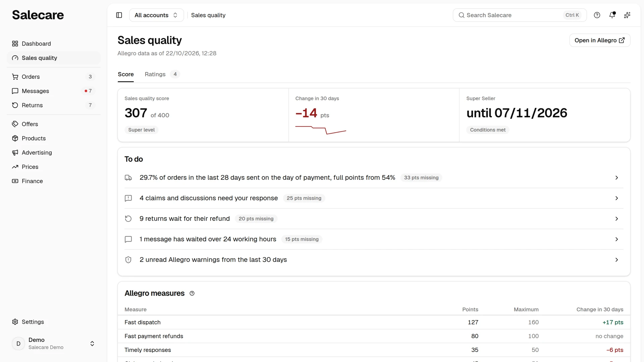Open the notifications bell
The height and width of the screenshot is (362, 644).
[x=612, y=15]
